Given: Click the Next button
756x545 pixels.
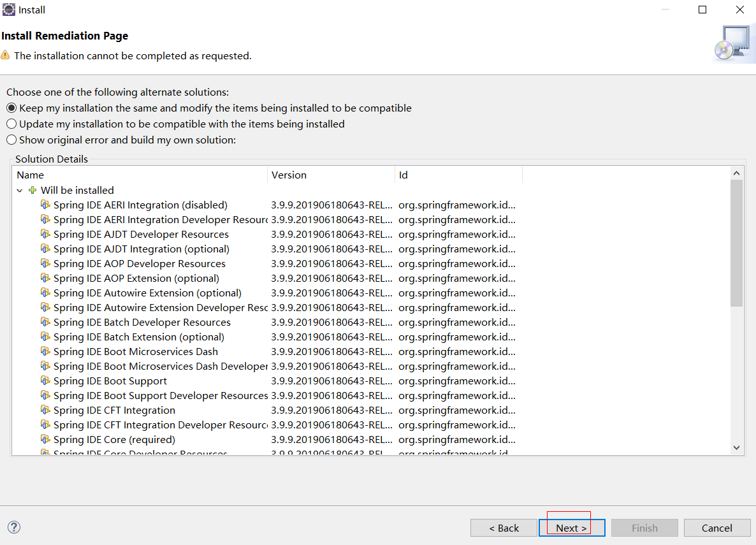Looking at the screenshot, I should [571, 528].
